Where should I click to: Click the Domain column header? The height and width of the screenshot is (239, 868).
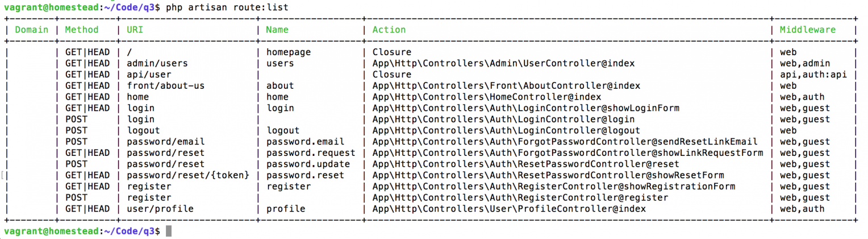click(32, 30)
